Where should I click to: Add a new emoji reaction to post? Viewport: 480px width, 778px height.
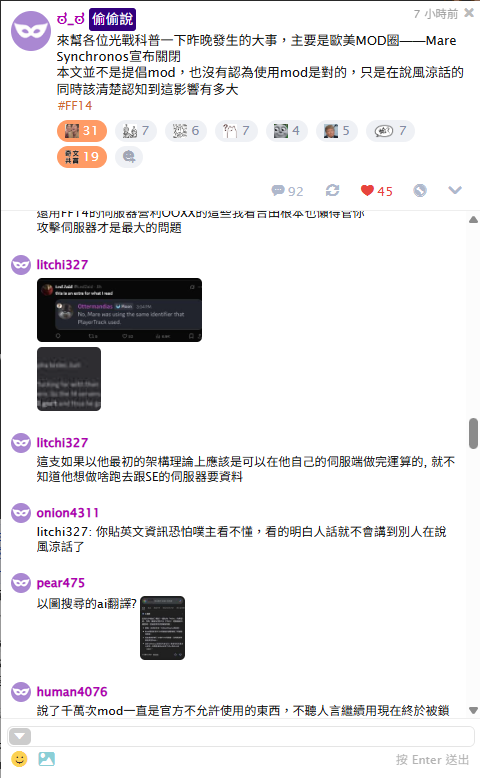129,157
